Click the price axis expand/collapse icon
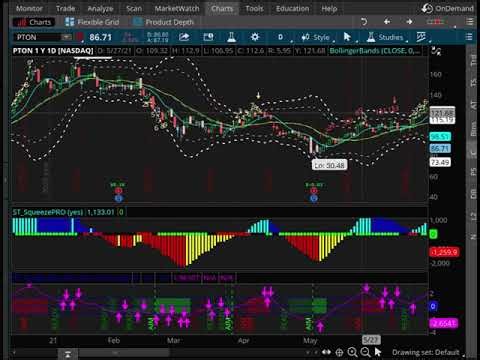The width and height of the screenshot is (480, 360). pyautogui.click(x=436, y=51)
